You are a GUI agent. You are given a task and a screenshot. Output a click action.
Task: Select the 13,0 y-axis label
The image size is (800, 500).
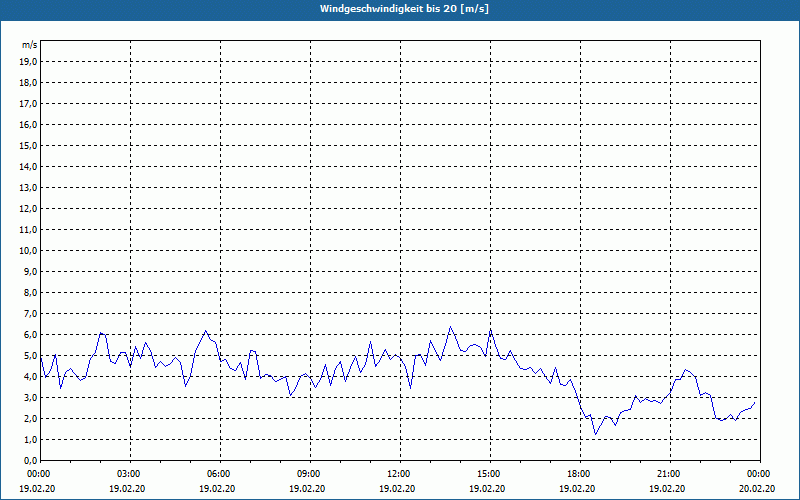(28, 188)
